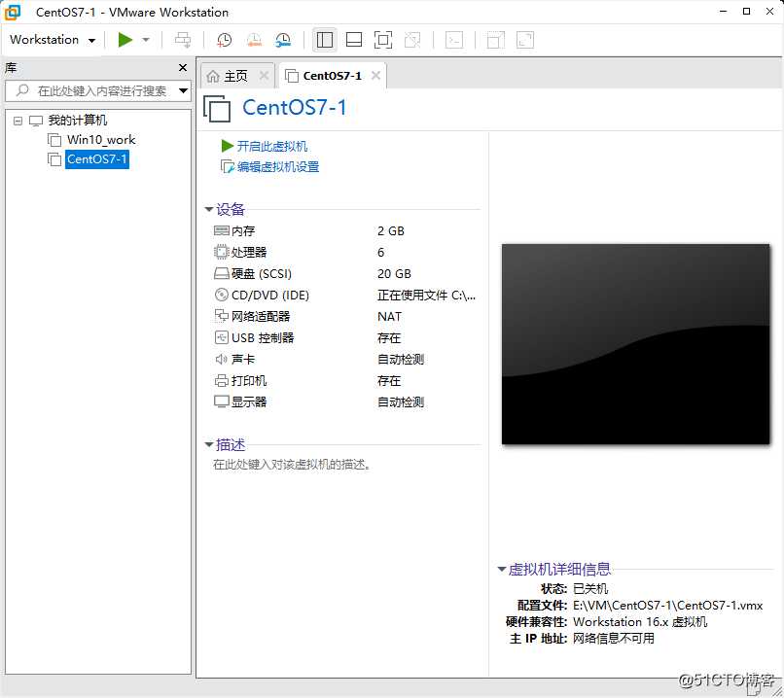Open the 显示器 device entry
784x698 pixels.
click(x=249, y=402)
